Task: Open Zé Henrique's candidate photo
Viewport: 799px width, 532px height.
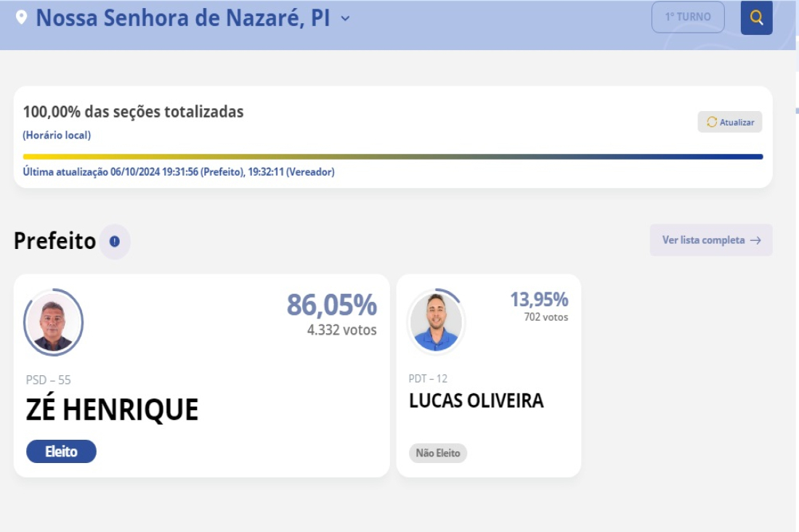Action: (53, 322)
